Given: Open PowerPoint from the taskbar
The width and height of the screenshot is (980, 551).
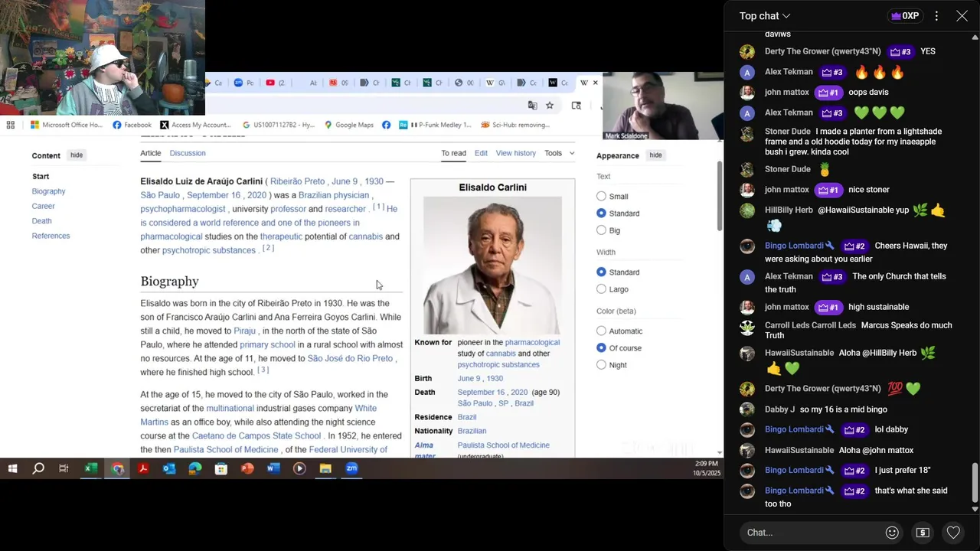Looking at the screenshot, I should pos(247,468).
